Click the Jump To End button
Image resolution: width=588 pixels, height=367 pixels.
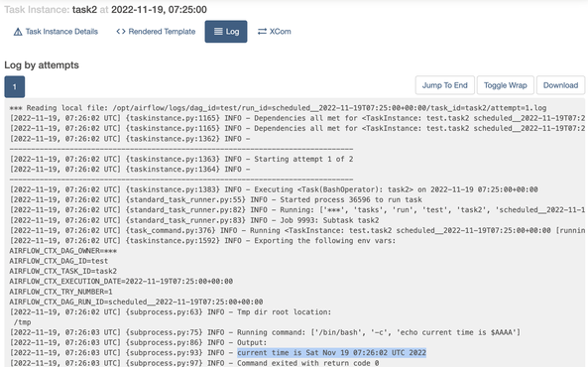pyautogui.click(x=445, y=85)
